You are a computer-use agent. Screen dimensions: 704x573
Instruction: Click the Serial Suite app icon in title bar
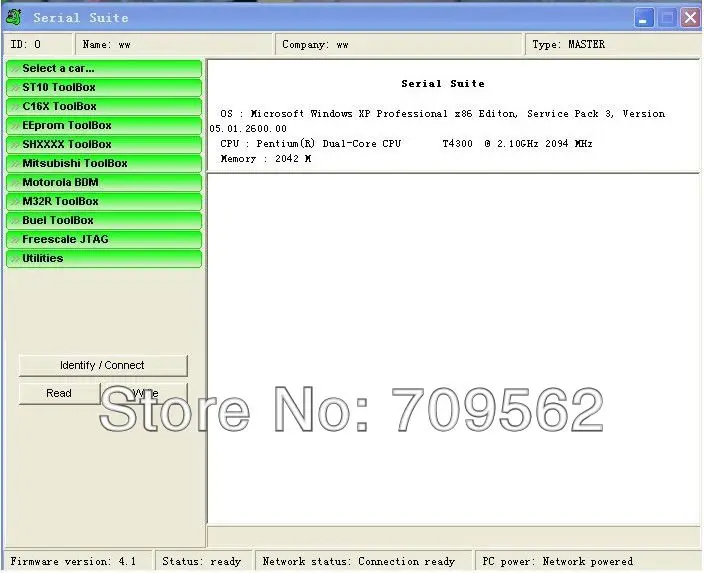(x=14, y=18)
